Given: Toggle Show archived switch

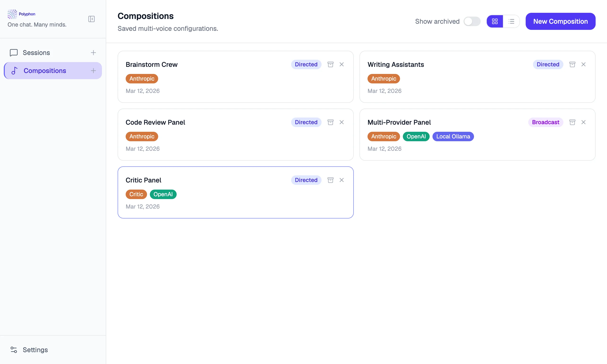Looking at the screenshot, I should tap(472, 21).
